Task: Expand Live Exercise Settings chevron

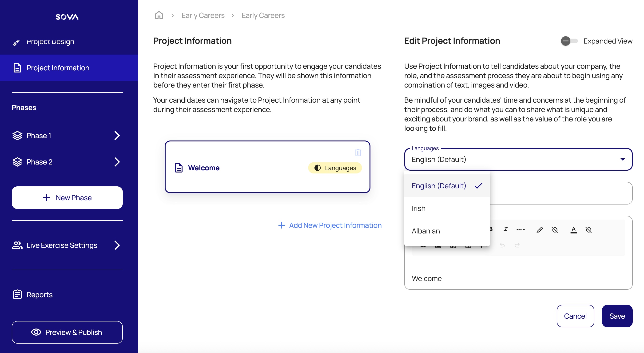Action: (117, 245)
